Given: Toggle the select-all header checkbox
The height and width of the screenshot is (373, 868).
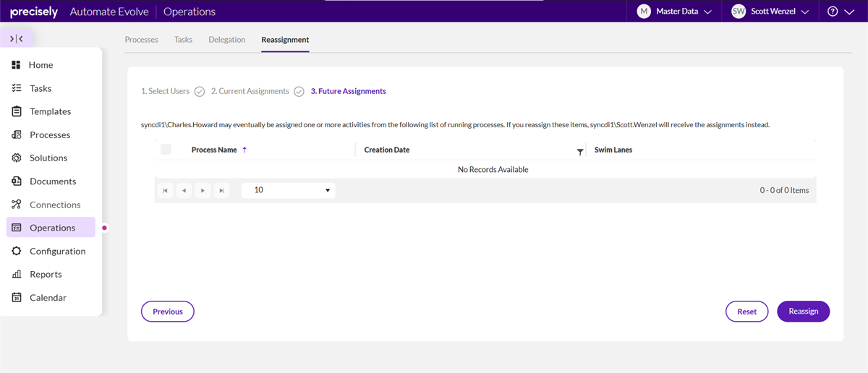Looking at the screenshot, I should click(166, 150).
